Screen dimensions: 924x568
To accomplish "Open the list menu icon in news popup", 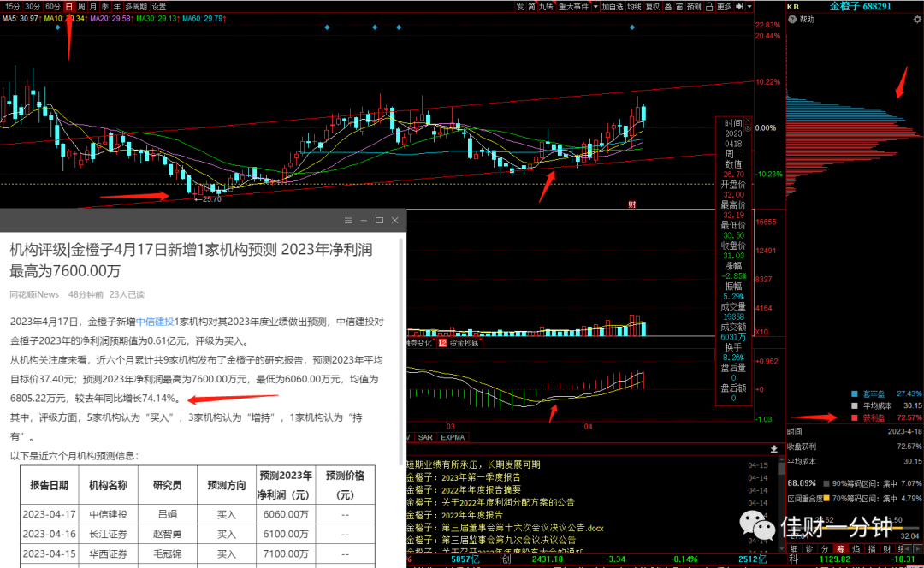I will [348, 221].
